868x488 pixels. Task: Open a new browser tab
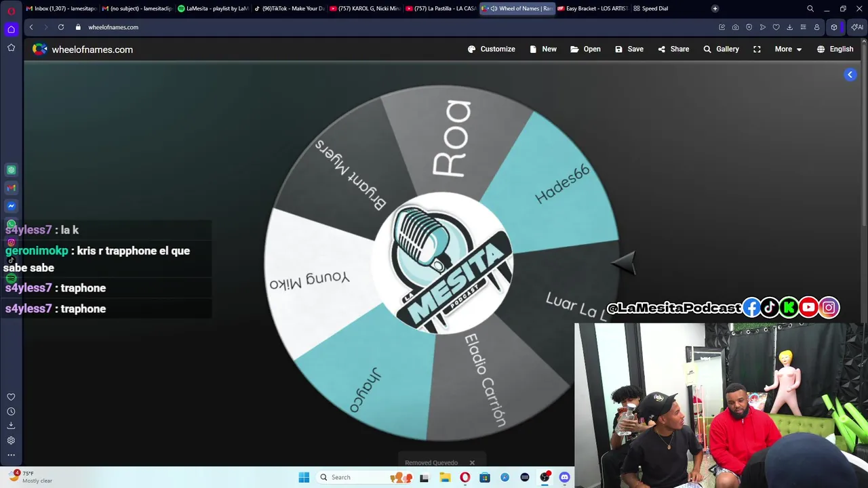click(715, 9)
